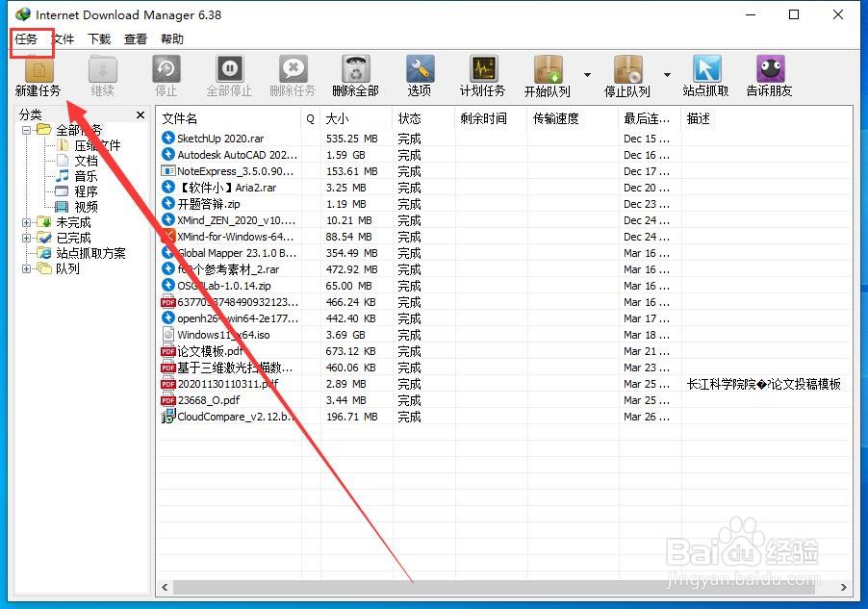This screenshot has width=868, height=609.
Task: Click the 354.49 MB size cell
Action: [352, 253]
